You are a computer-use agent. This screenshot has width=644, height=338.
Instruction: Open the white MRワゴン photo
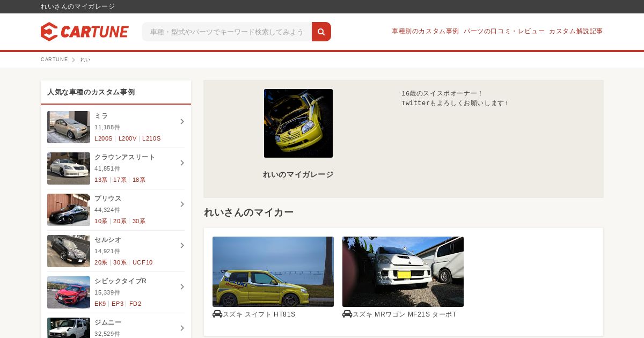click(x=403, y=271)
